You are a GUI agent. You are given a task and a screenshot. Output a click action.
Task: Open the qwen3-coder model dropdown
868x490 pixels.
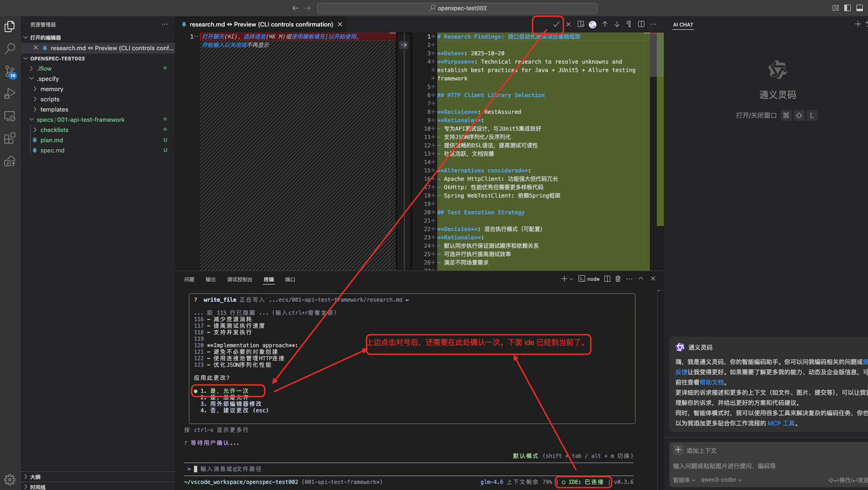pos(721,480)
